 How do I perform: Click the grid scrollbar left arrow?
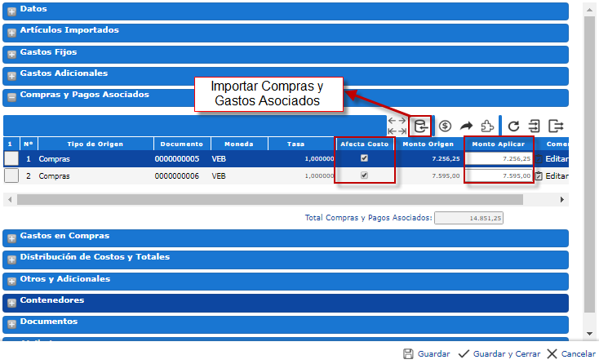click(x=10, y=199)
